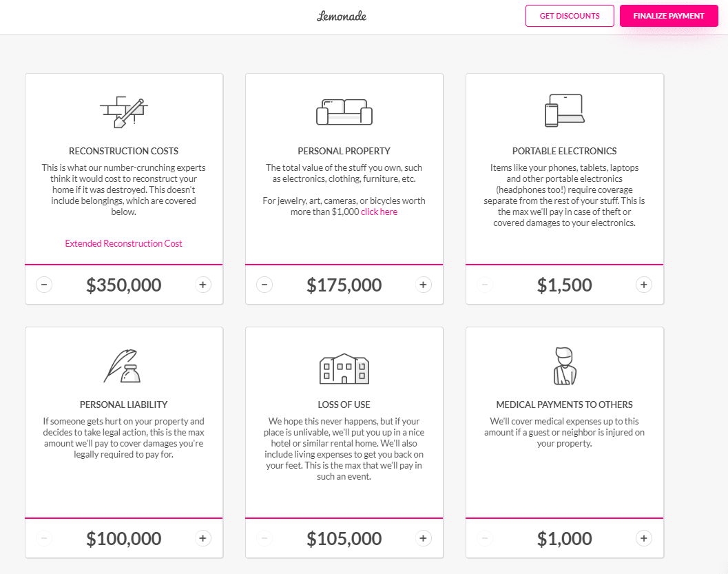Screen dimensions: 728x574
Task: Click the Personal Liability quill icon
Action: 122,366
